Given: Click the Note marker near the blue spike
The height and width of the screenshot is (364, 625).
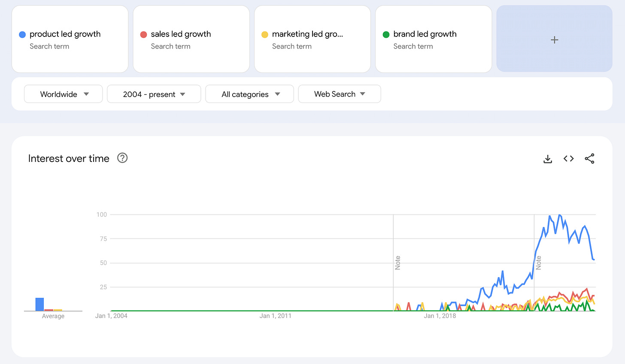Looking at the screenshot, I should pos(538,263).
